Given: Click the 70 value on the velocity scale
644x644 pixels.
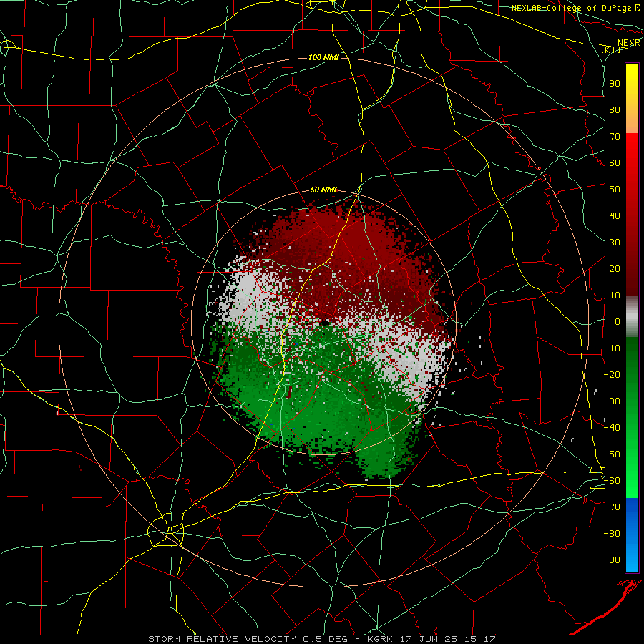Looking at the screenshot, I should coord(615,137).
